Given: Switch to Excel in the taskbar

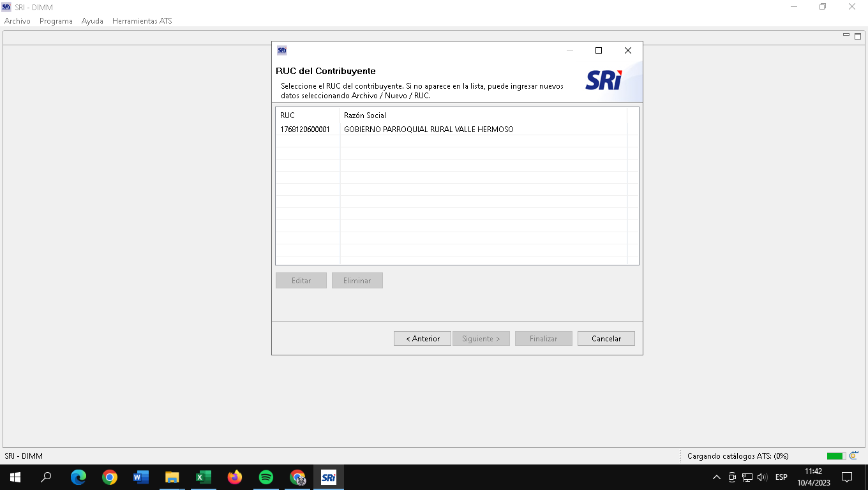Looking at the screenshot, I should (x=204, y=477).
